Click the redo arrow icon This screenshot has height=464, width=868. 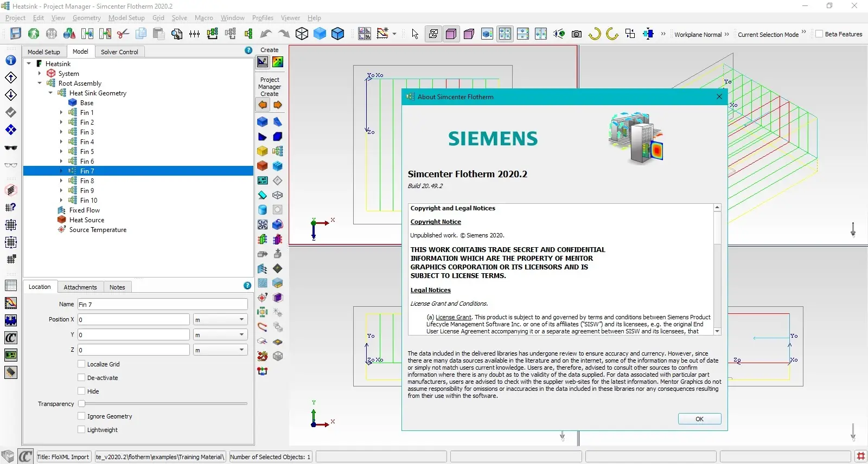pos(284,34)
